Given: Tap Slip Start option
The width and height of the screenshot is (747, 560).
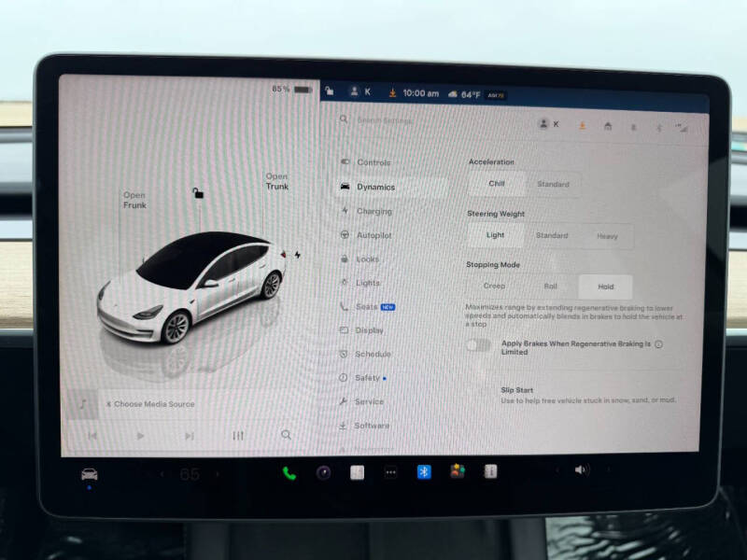Looking at the screenshot, I should [588, 395].
